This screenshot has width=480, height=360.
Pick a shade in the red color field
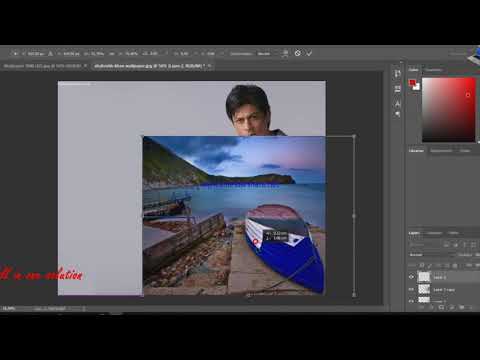click(x=449, y=110)
